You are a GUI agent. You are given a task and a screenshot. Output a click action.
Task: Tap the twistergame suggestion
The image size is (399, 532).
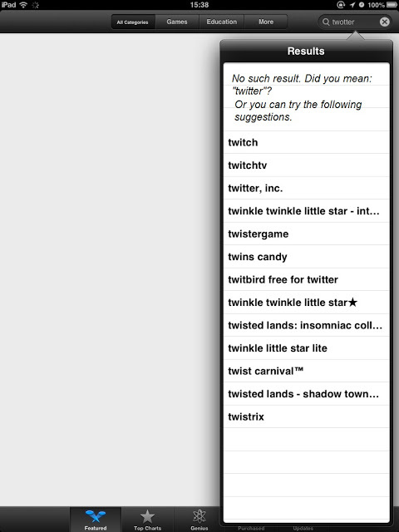coord(307,234)
